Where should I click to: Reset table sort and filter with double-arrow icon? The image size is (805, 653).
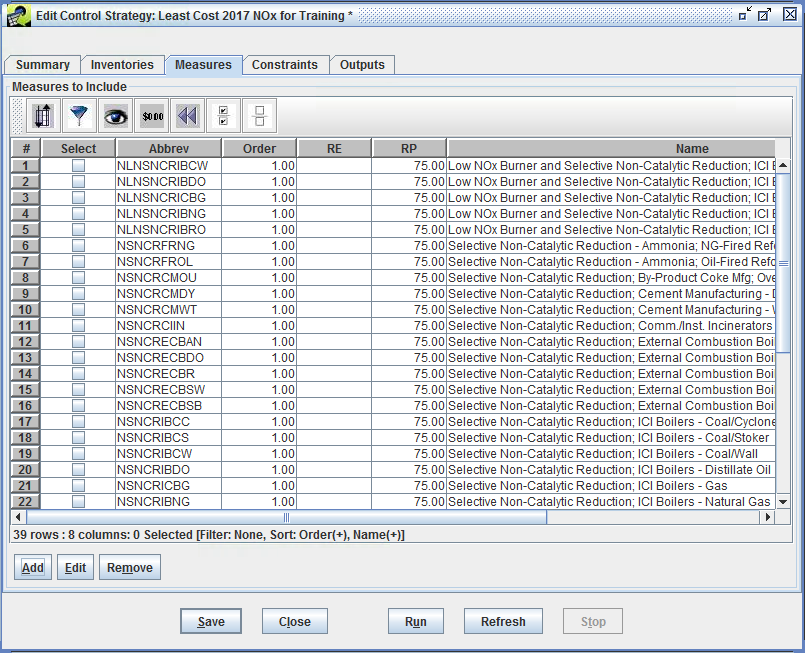click(186, 115)
